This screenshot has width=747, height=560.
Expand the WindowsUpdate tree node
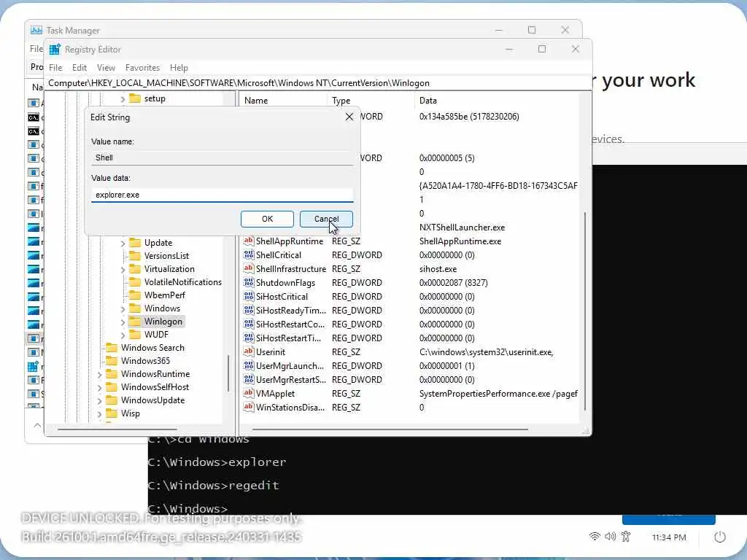[99, 401]
